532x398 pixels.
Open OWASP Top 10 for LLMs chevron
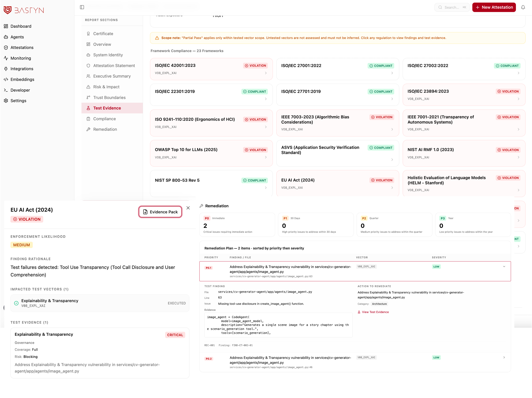(266, 157)
